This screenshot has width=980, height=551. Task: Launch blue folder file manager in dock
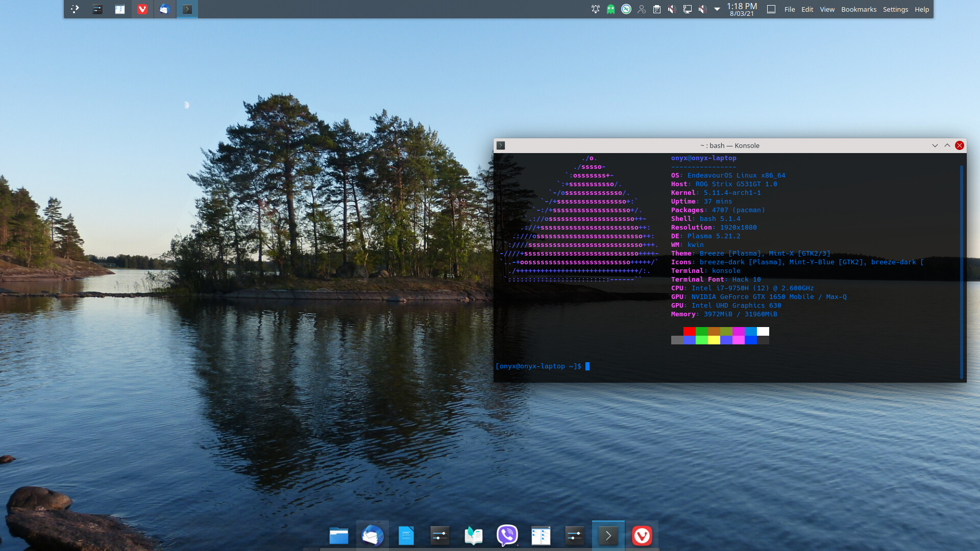339,536
